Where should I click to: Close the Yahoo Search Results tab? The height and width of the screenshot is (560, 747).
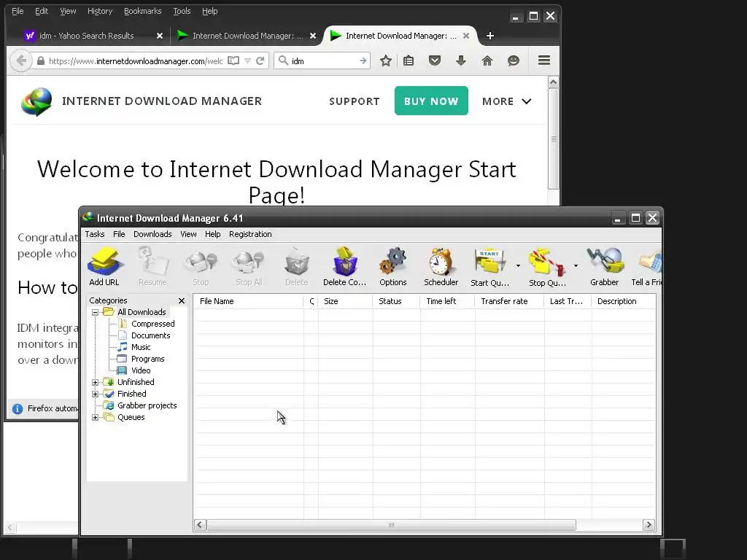(160, 36)
